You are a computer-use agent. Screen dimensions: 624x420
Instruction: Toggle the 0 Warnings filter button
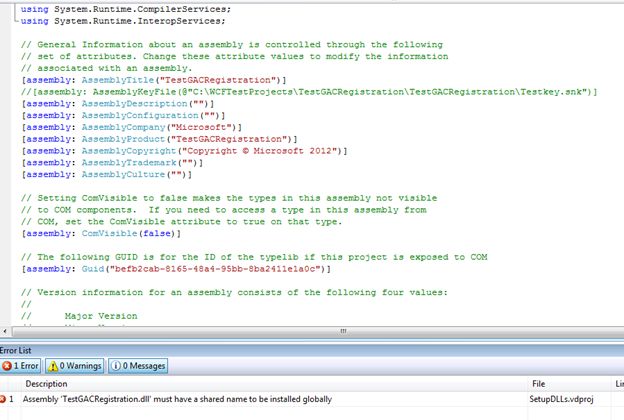tap(74, 365)
